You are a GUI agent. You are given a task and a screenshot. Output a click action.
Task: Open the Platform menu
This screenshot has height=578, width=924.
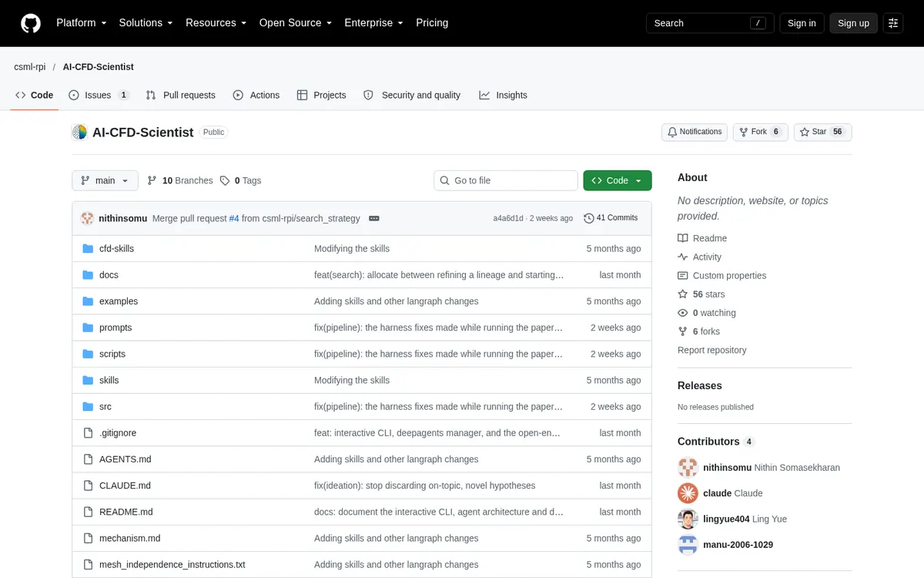point(81,23)
